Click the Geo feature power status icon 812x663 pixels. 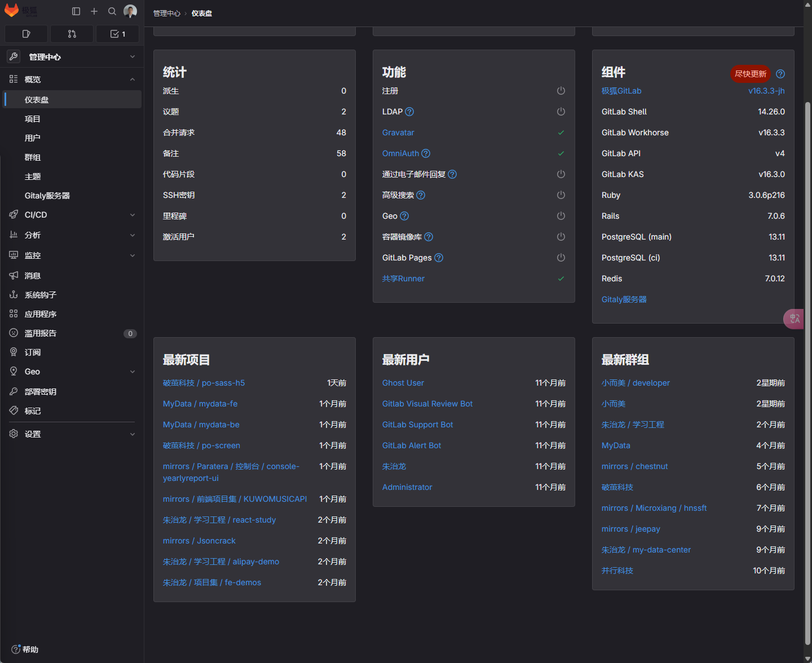(561, 216)
